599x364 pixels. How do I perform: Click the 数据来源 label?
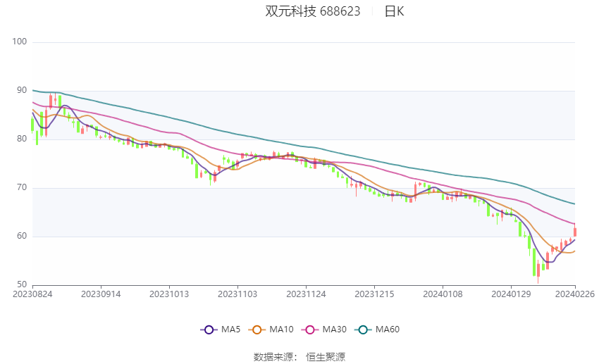(x=273, y=357)
